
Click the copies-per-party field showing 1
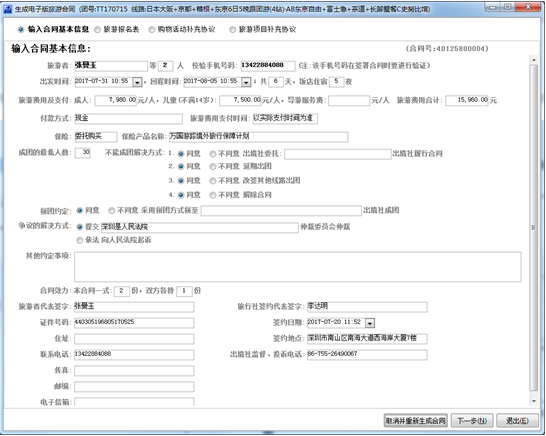pyautogui.click(x=184, y=291)
